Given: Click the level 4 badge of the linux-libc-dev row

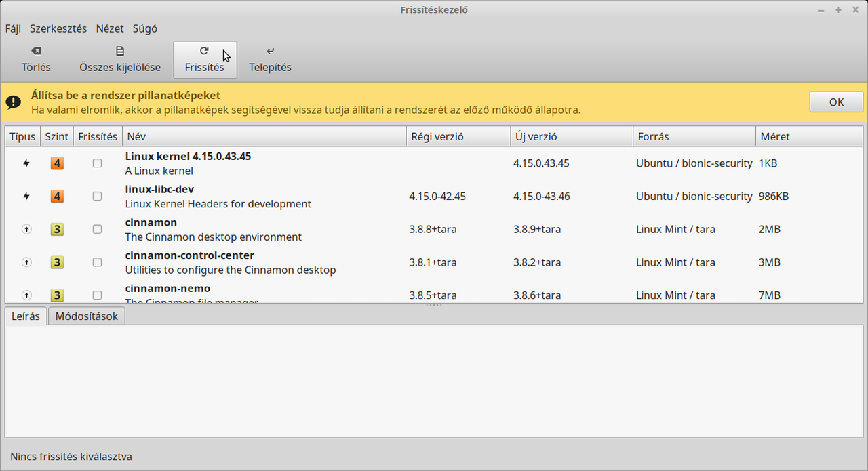Looking at the screenshot, I should point(57,197).
